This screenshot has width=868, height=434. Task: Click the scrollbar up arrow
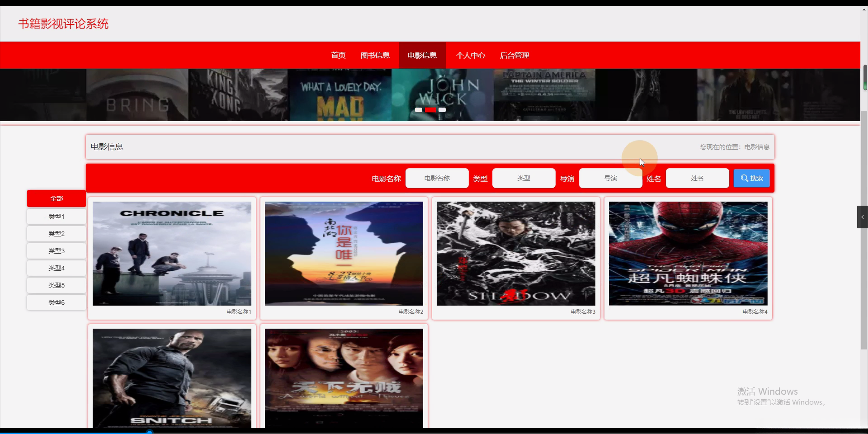pos(864,9)
